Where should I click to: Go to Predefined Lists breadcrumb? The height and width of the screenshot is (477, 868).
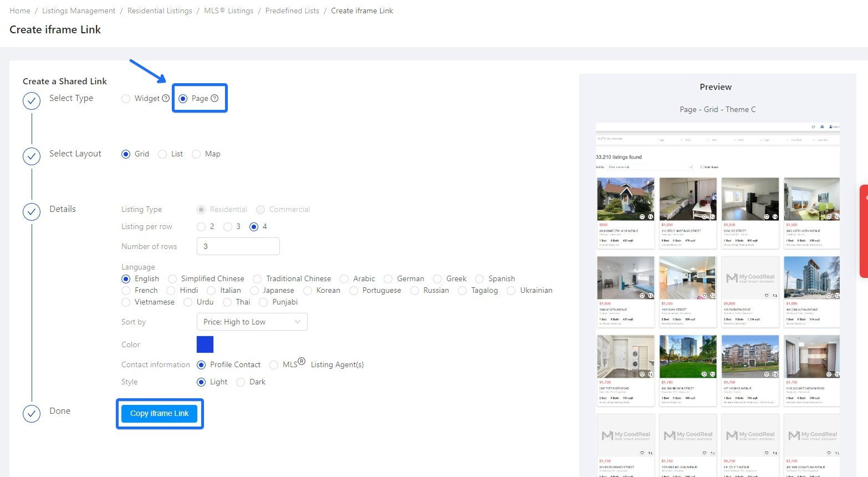292,11
